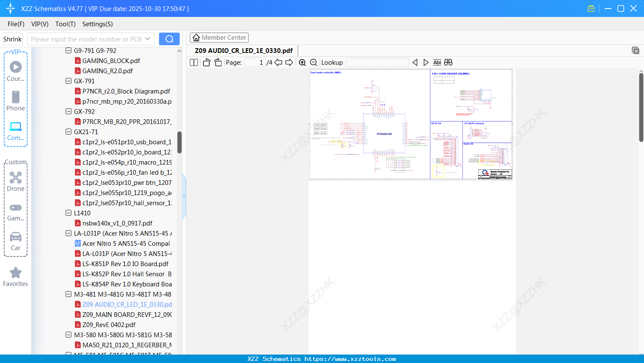Select the Phone category icon
Image resolution: width=644 pixels, height=363 pixels.
click(16, 101)
